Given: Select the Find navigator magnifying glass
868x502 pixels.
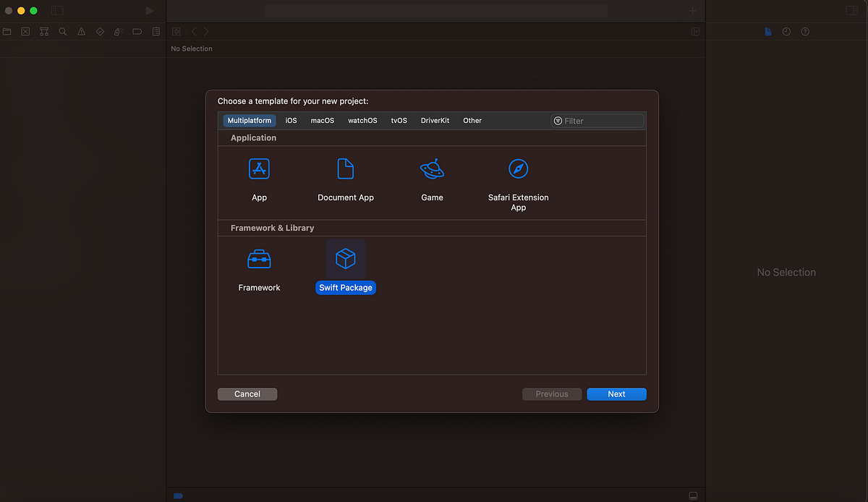Looking at the screenshot, I should click(62, 31).
